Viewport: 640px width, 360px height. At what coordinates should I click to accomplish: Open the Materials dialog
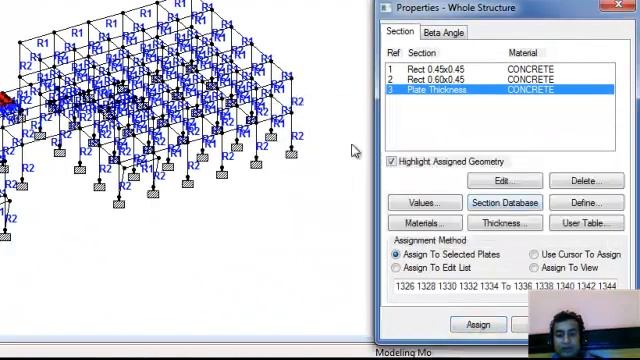[425, 223]
